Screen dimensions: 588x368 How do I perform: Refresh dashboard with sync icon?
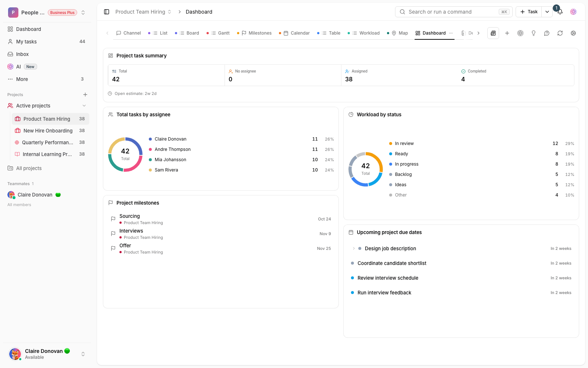coord(560,33)
